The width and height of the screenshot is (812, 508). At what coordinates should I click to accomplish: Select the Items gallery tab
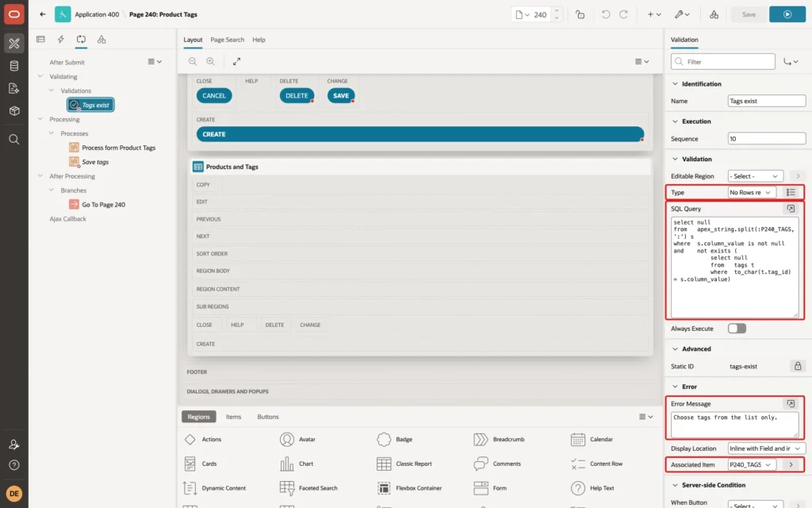pos(234,417)
